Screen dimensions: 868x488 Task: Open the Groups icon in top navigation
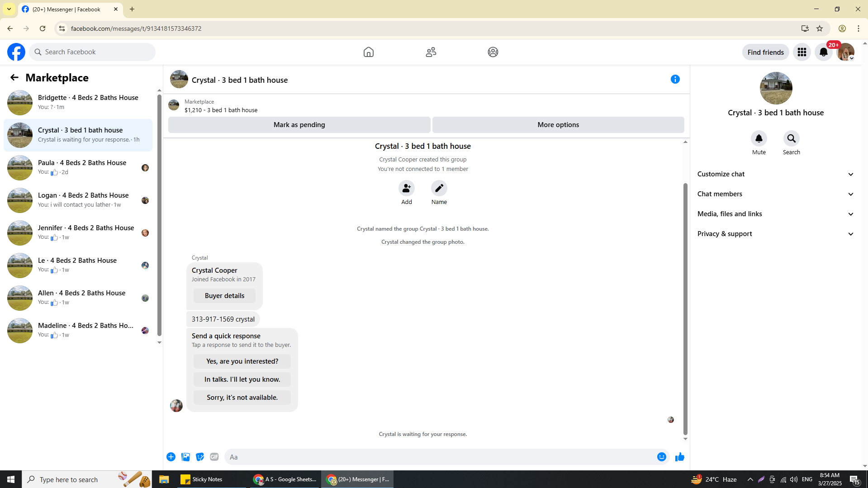[x=493, y=52]
